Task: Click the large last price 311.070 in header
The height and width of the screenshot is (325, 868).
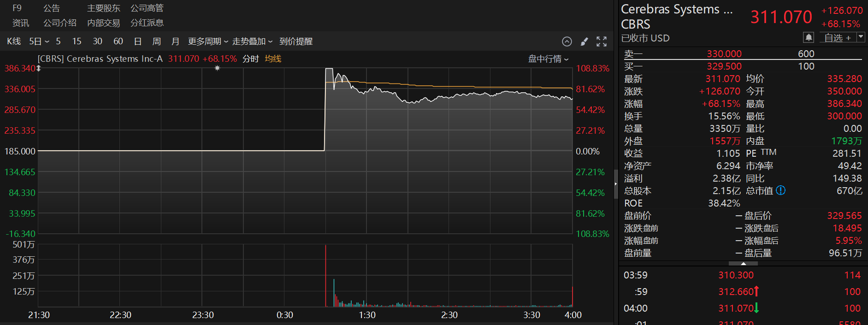Action: click(781, 17)
